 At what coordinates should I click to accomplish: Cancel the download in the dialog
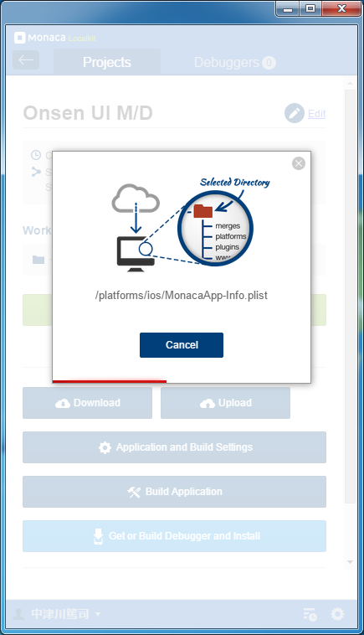(182, 345)
